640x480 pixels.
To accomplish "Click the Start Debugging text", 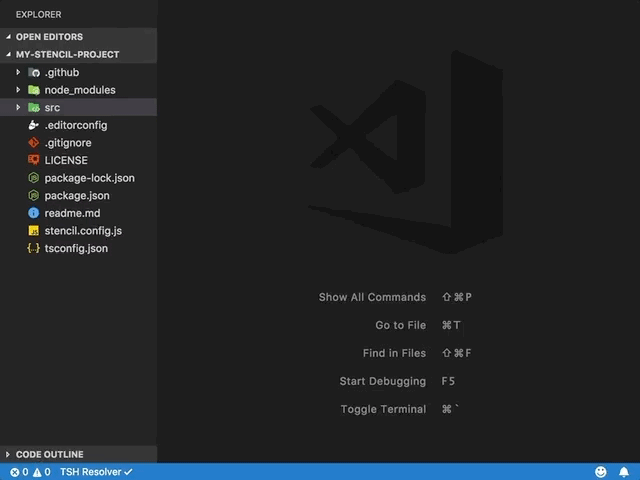I will coord(383,381).
